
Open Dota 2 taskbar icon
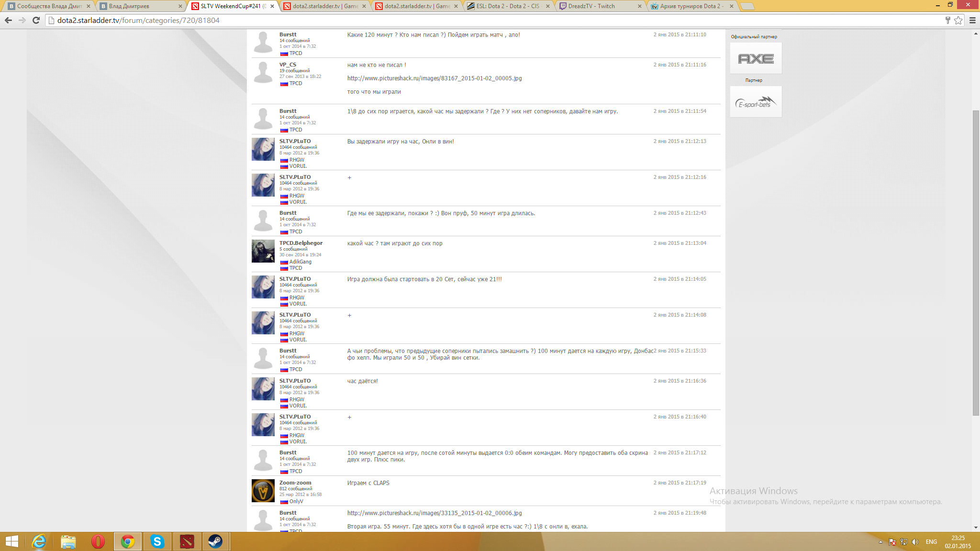(x=187, y=541)
